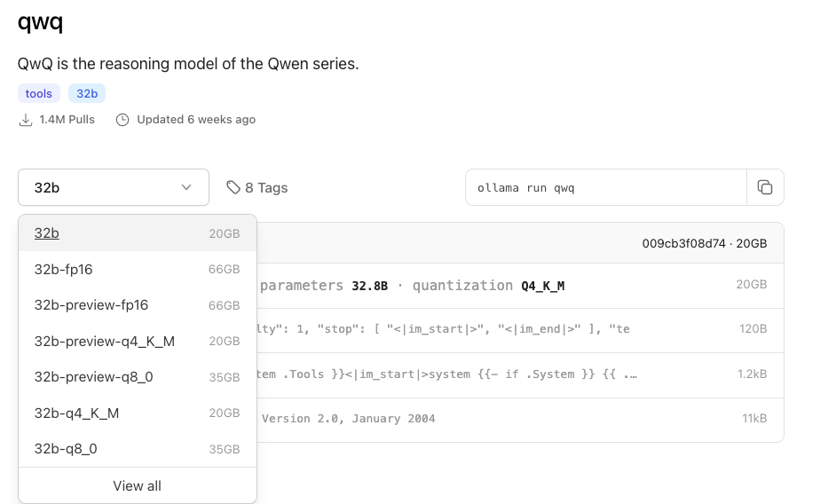836x504 pixels.
Task: Click the 32b size badge
Action: coord(87,93)
